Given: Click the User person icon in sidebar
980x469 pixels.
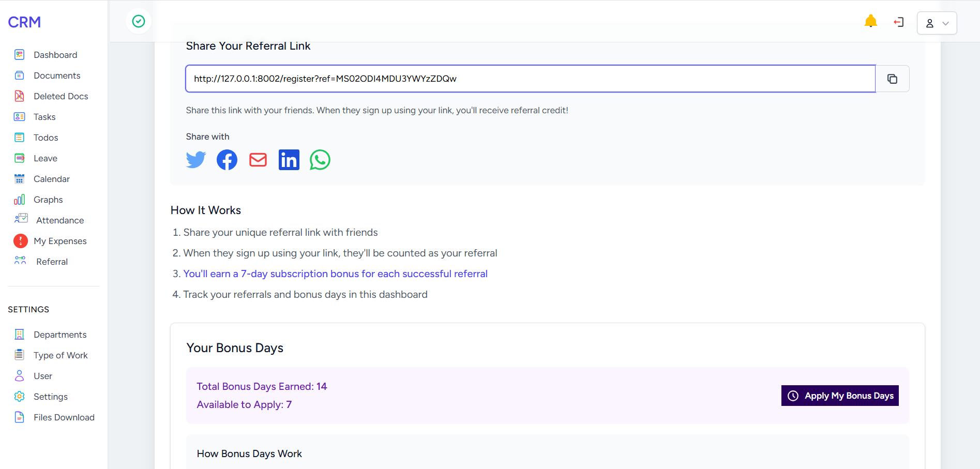Looking at the screenshot, I should (20, 375).
